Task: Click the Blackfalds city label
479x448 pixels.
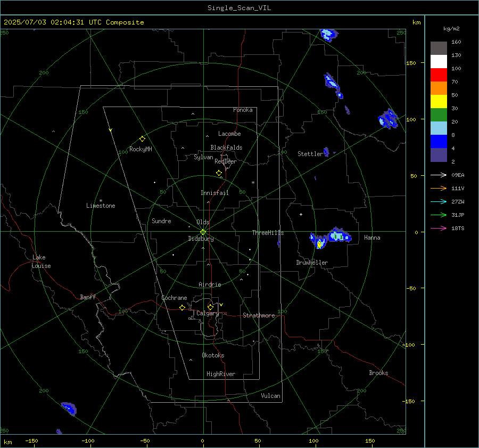Action: 226,148
